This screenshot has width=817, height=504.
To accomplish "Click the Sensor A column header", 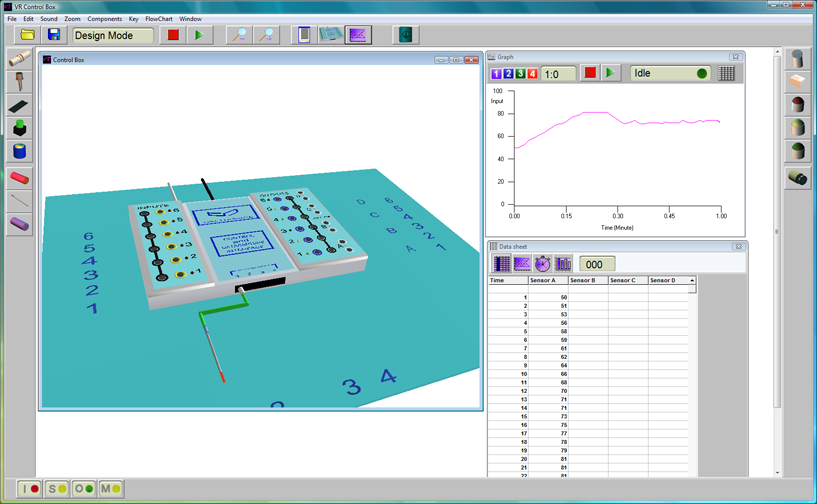I will click(547, 281).
